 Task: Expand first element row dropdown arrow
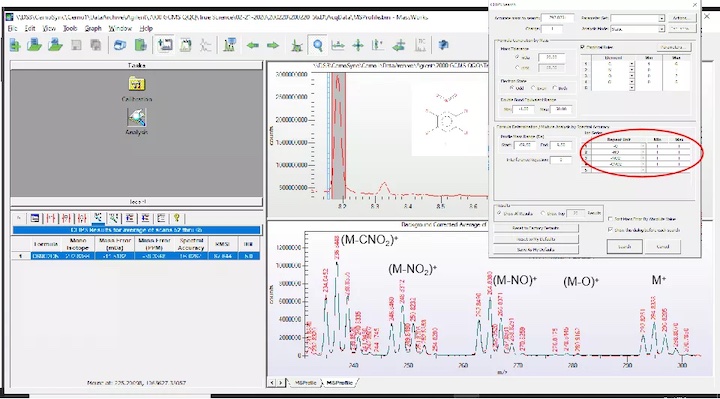[632, 64]
